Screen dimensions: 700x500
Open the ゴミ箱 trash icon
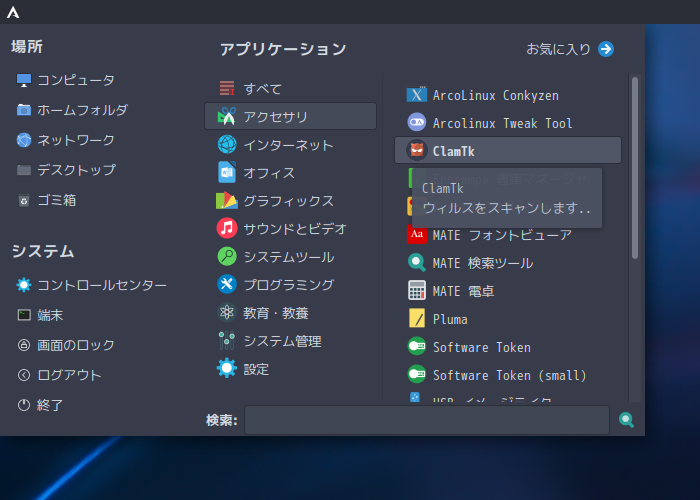24,200
